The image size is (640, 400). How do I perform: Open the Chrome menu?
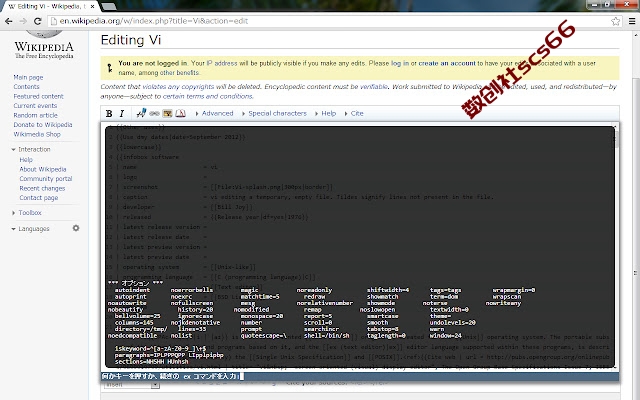[632, 21]
